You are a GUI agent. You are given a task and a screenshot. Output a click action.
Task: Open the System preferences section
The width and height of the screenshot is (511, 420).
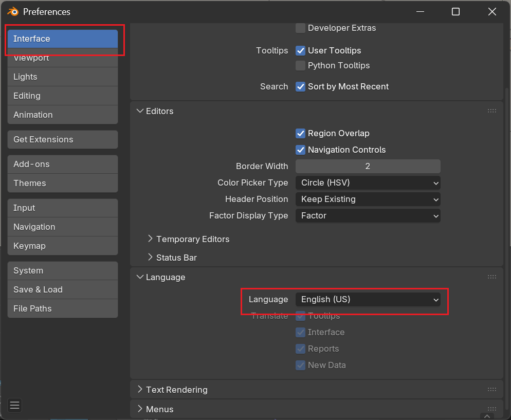[63, 270]
